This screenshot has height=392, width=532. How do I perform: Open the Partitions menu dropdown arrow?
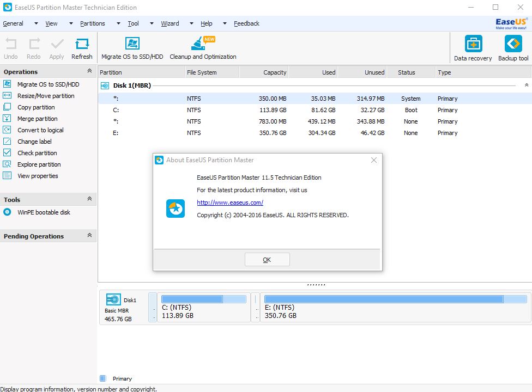click(118, 23)
